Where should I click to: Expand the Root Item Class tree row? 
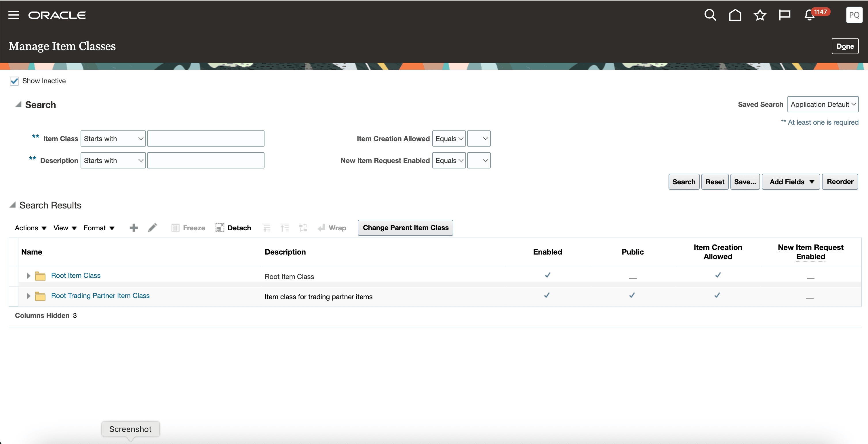(28, 276)
